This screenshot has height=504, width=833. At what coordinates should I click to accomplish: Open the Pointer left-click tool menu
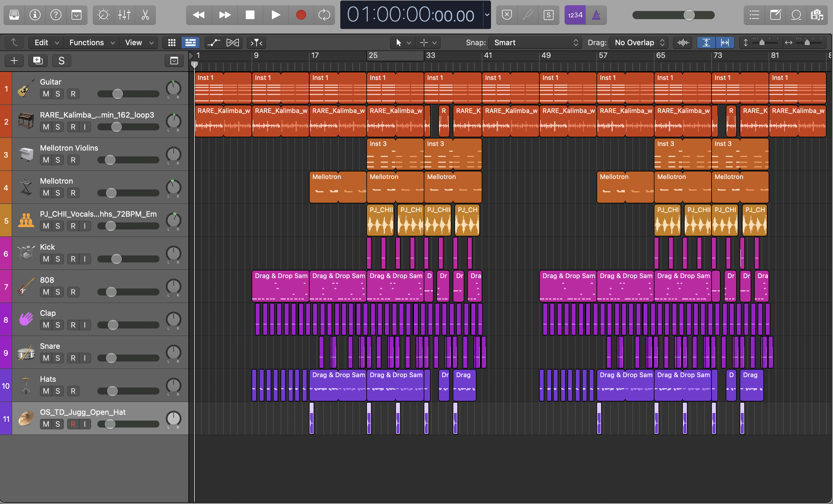(x=403, y=43)
